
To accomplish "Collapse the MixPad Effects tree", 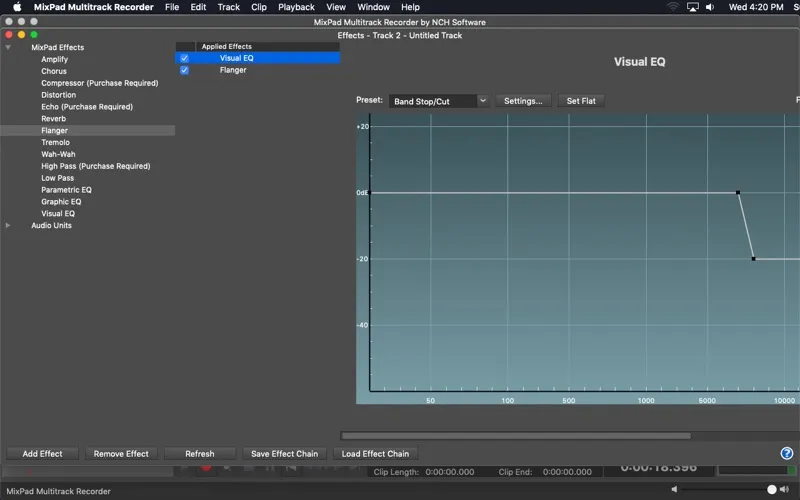I will click(8, 47).
